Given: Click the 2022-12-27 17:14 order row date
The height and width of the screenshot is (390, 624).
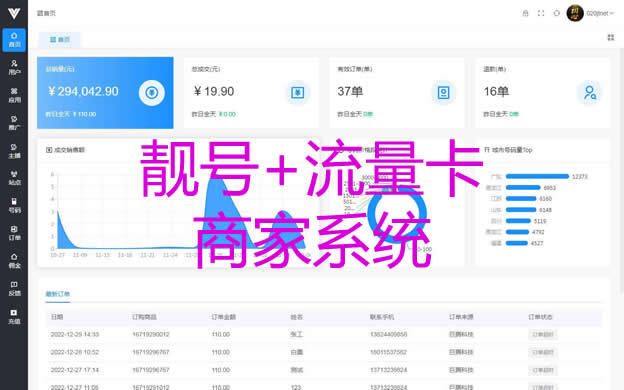Looking at the screenshot, I should tap(75, 370).
